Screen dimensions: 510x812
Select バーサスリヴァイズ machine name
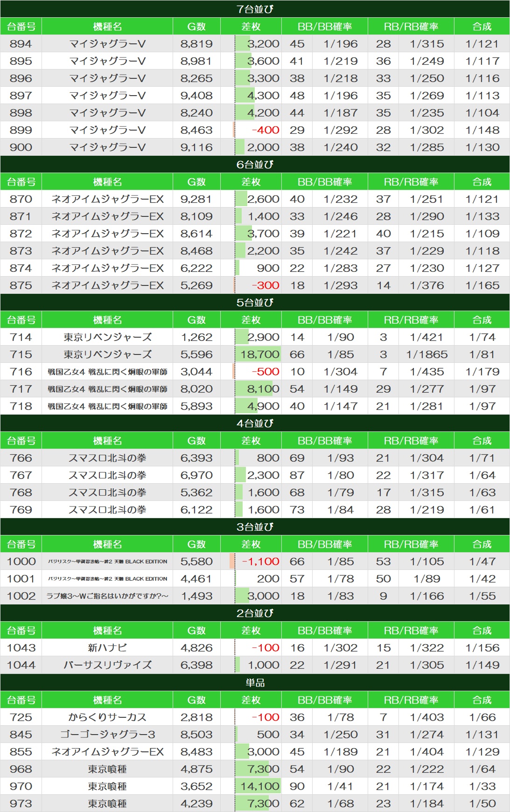pos(107,665)
